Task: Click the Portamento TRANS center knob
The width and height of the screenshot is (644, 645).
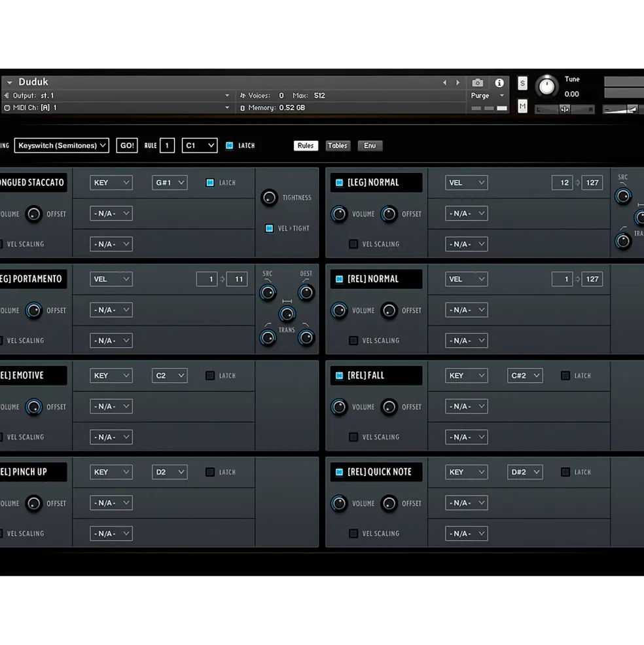Action: (x=287, y=314)
